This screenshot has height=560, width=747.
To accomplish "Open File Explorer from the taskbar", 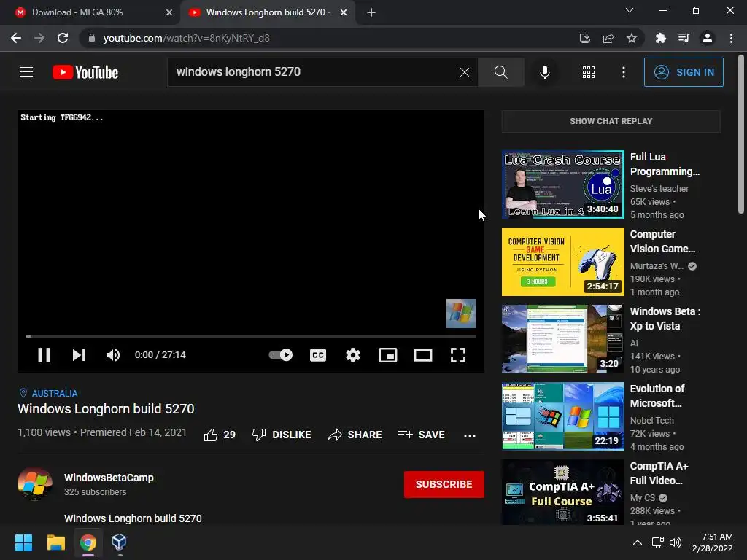I will (x=55, y=542).
